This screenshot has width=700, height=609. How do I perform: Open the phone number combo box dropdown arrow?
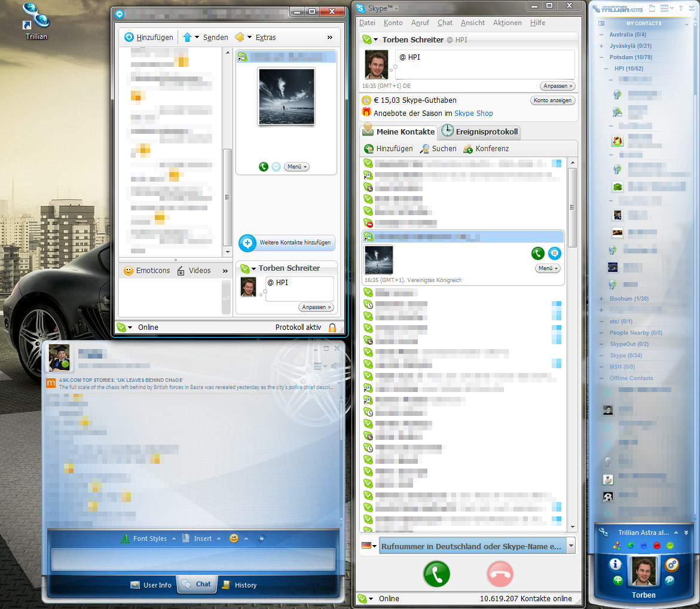(x=570, y=546)
